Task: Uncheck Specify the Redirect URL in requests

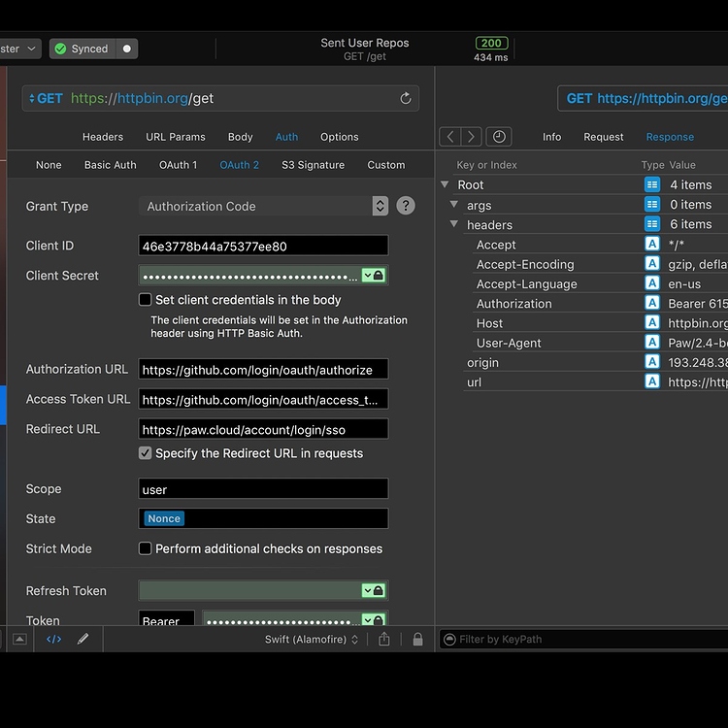Action: tap(145, 453)
